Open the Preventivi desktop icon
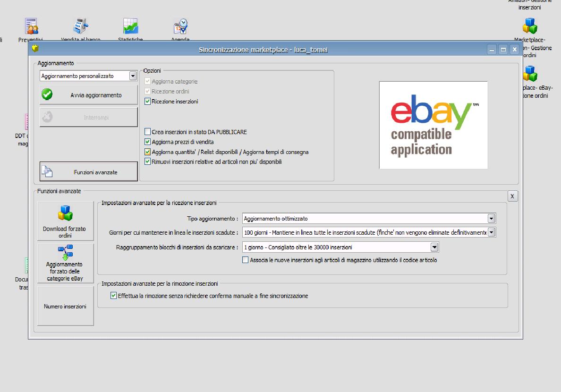 [x=31, y=26]
